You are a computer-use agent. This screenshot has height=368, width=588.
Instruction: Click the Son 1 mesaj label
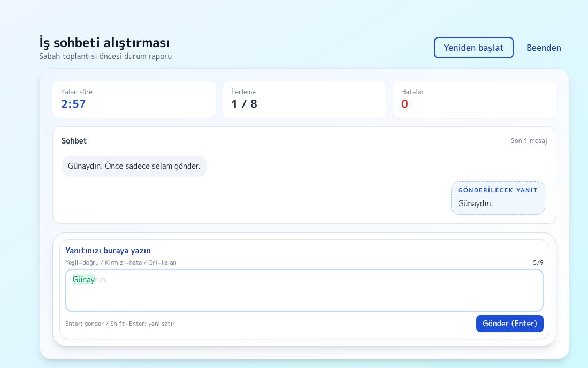[x=529, y=141]
